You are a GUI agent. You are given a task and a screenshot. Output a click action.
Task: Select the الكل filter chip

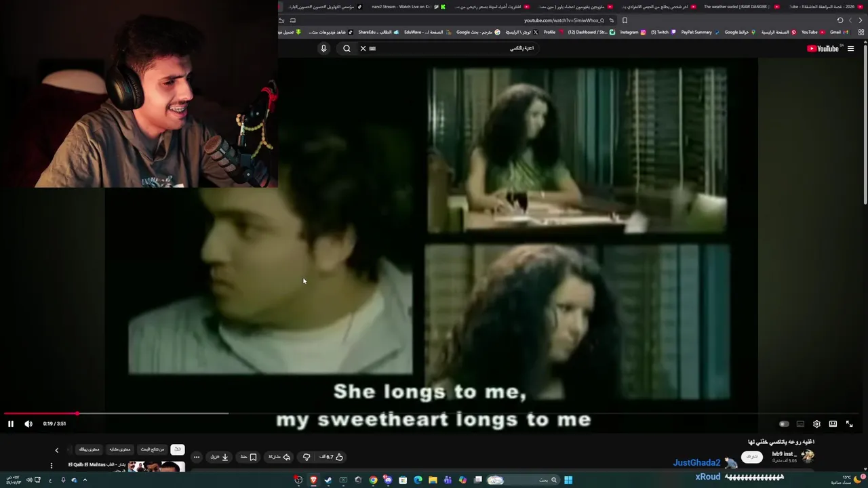pyautogui.click(x=178, y=449)
